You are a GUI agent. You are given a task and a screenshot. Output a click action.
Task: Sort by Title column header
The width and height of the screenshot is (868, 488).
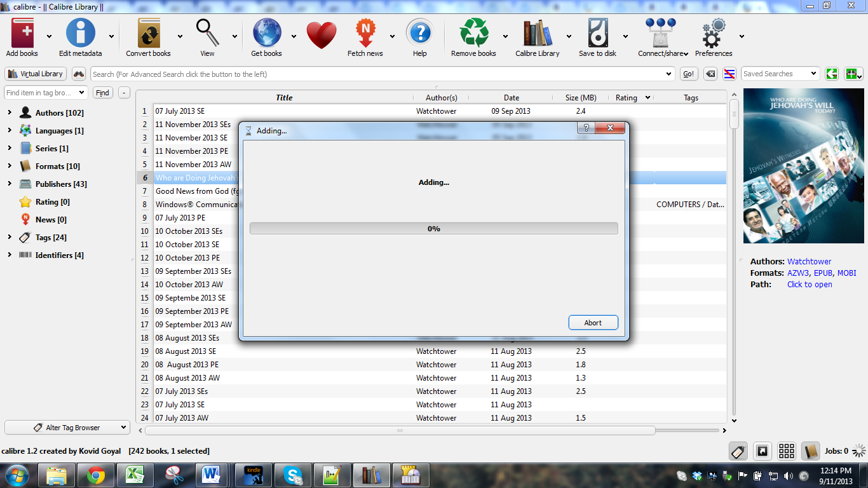[284, 98]
